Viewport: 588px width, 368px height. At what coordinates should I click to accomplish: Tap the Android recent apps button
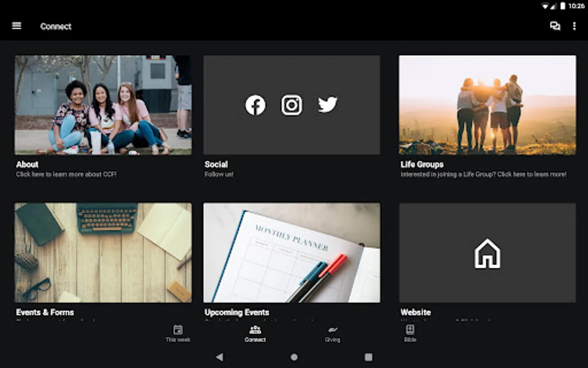click(x=368, y=357)
